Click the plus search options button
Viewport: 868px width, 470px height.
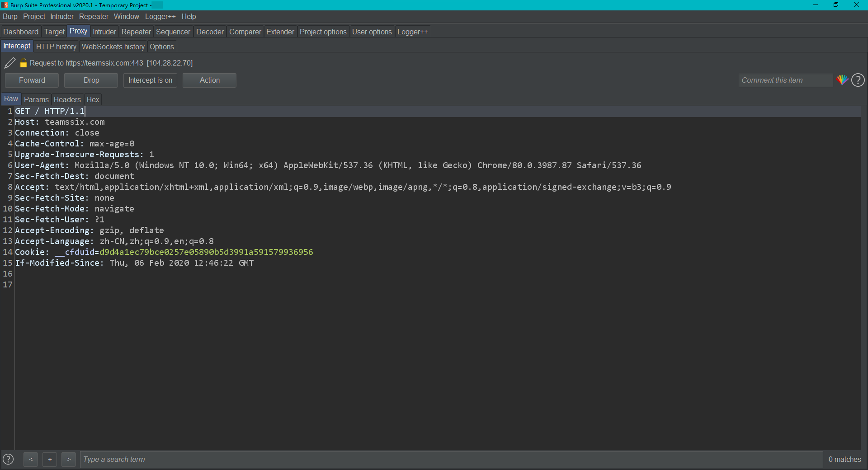point(50,459)
